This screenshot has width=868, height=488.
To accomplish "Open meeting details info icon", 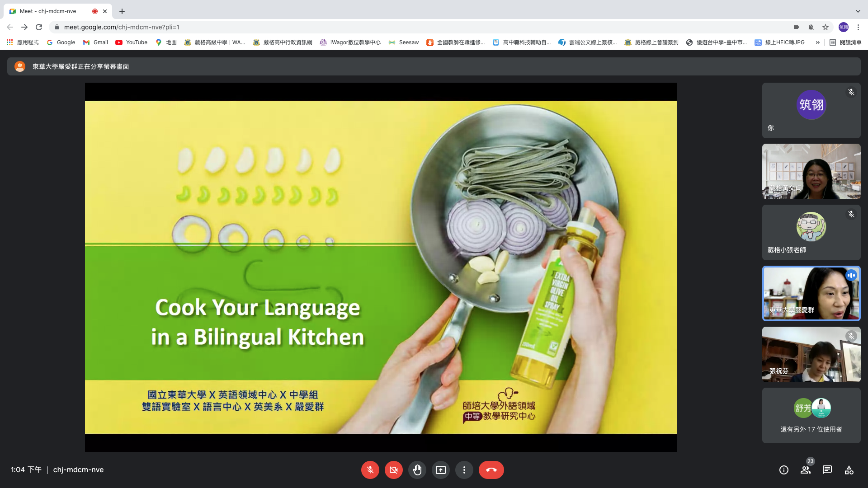I will pyautogui.click(x=783, y=470).
